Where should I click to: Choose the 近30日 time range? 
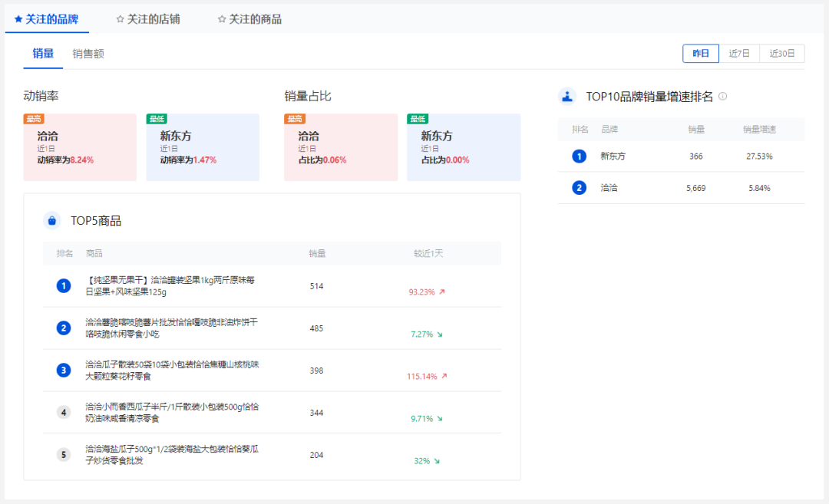pyautogui.click(x=782, y=54)
